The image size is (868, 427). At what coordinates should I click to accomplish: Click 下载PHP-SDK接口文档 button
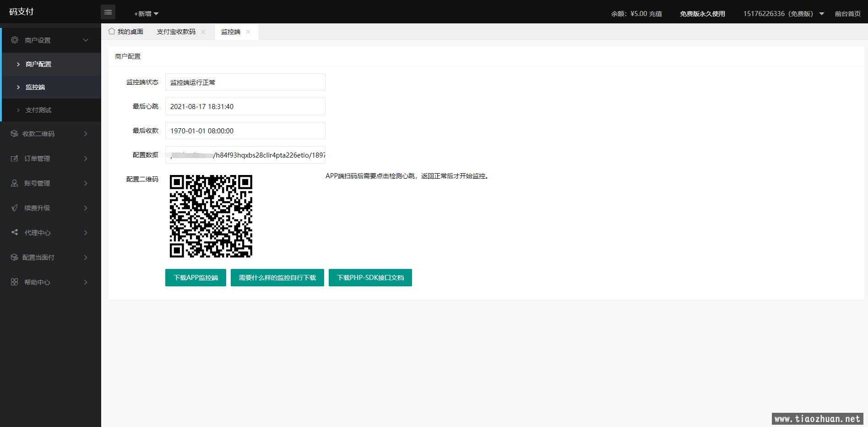370,278
